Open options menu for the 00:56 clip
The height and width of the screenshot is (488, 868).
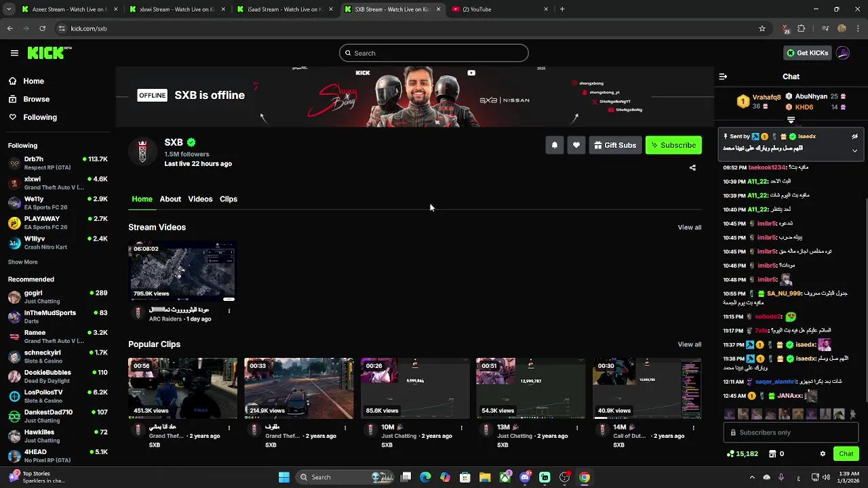(229, 428)
